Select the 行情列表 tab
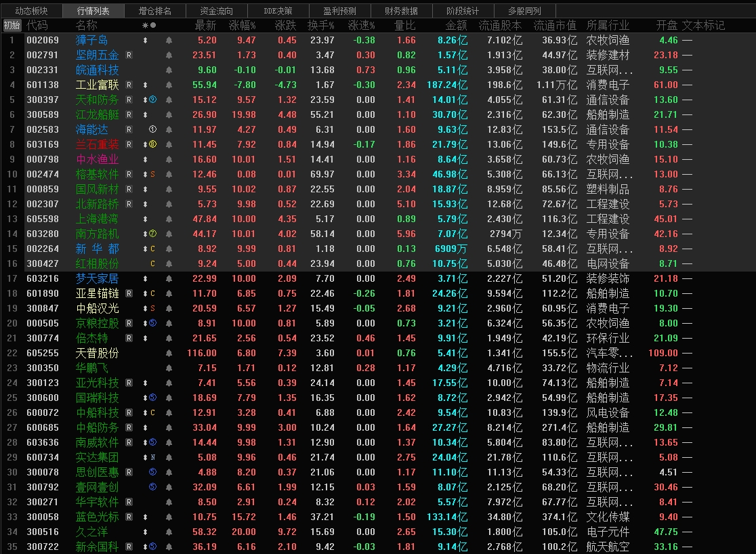The height and width of the screenshot is (554, 756). click(93, 11)
